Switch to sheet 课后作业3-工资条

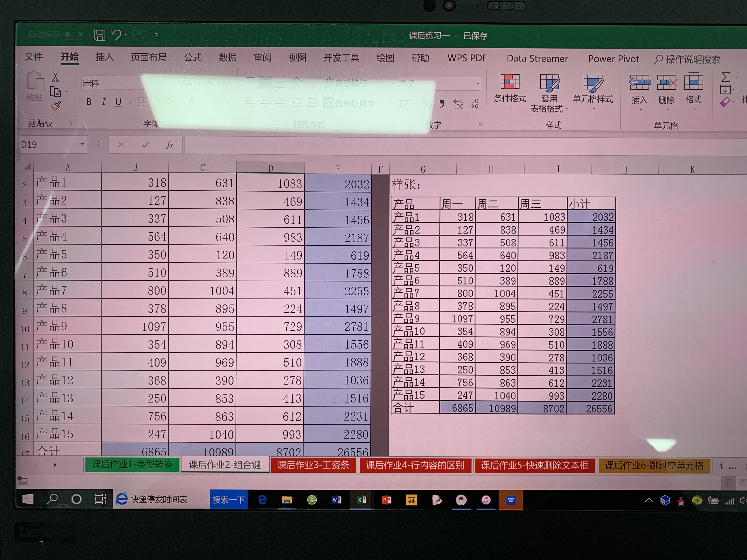313,465
